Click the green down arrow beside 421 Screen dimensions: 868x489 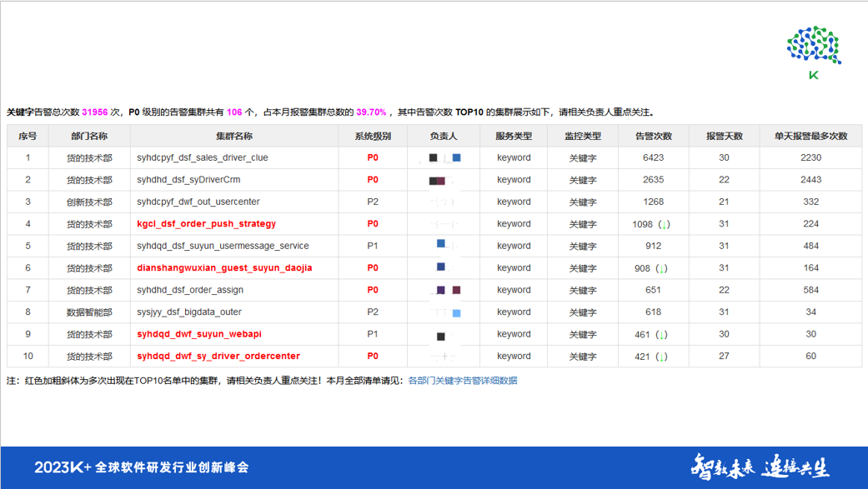pyautogui.click(x=662, y=356)
